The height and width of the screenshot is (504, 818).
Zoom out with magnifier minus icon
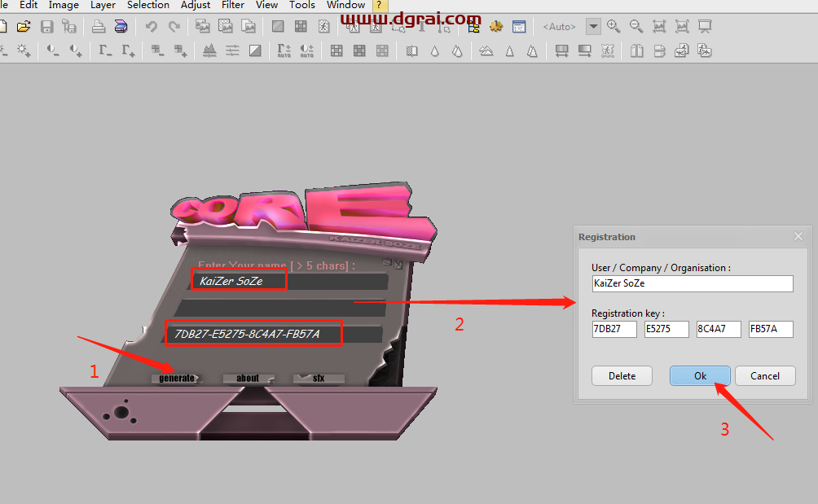point(636,26)
